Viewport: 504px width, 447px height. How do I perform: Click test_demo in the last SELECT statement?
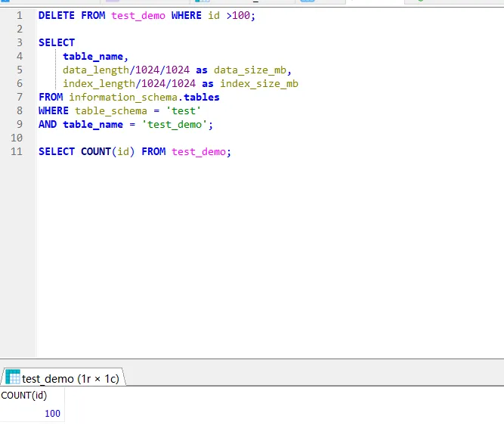(x=198, y=151)
